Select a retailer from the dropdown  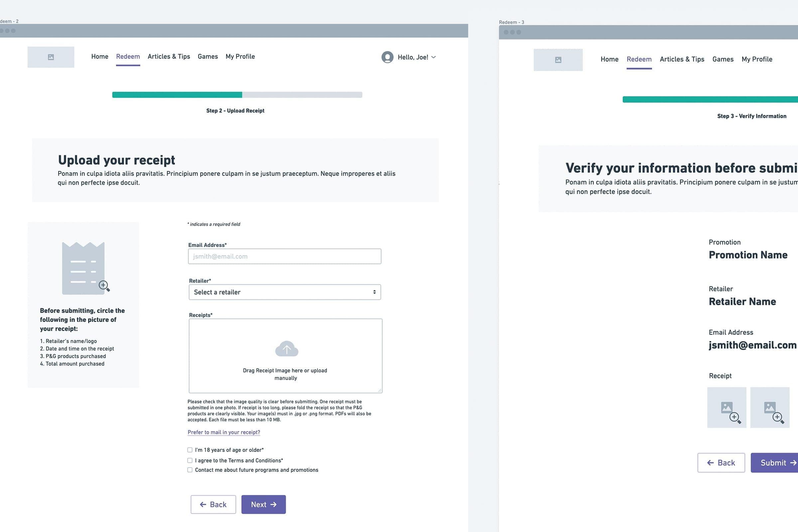(284, 292)
